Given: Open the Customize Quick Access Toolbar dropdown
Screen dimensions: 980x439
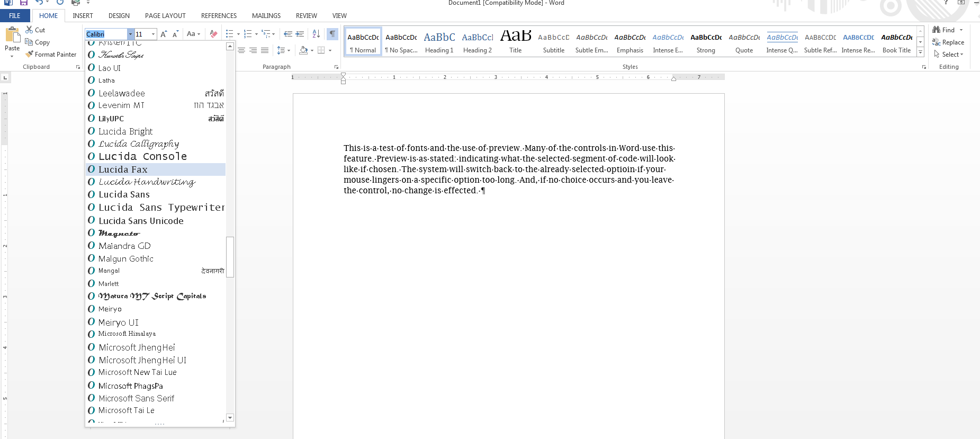Looking at the screenshot, I should click(x=88, y=3).
